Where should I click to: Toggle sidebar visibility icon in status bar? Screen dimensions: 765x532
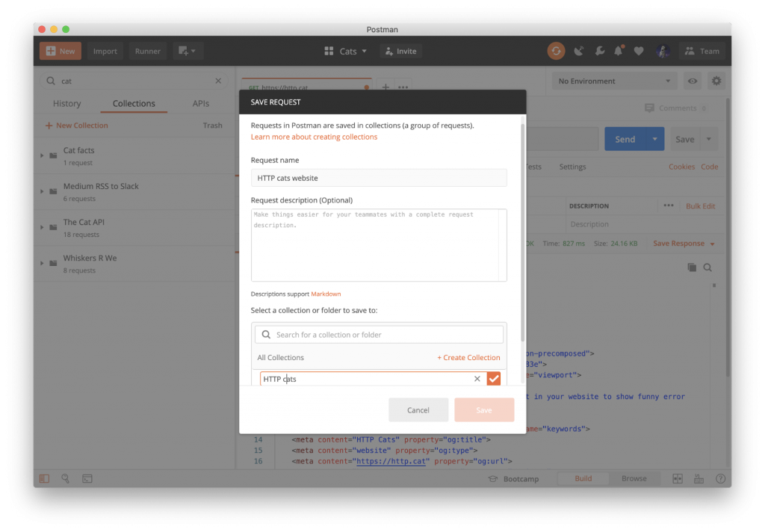click(44, 479)
